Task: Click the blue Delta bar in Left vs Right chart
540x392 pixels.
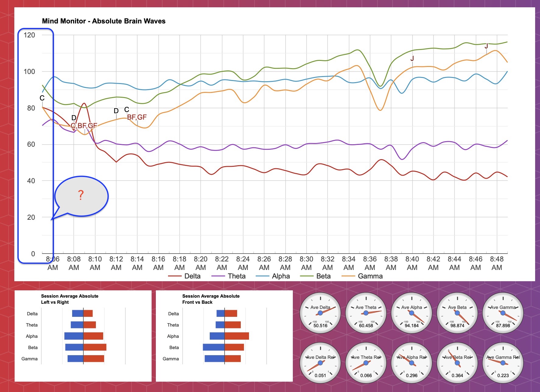Action: pos(78,313)
